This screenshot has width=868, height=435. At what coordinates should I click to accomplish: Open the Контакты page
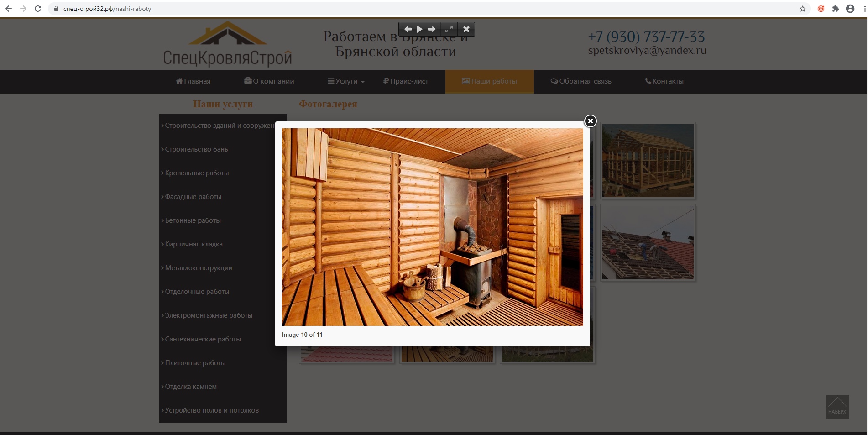click(x=664, y=81)
